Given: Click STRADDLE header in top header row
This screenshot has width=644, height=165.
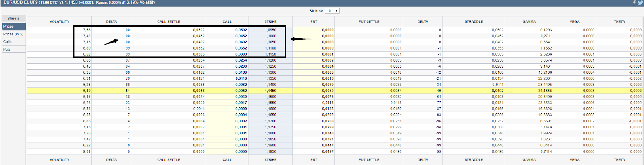Looking at the screenshot, I should 474,21.
